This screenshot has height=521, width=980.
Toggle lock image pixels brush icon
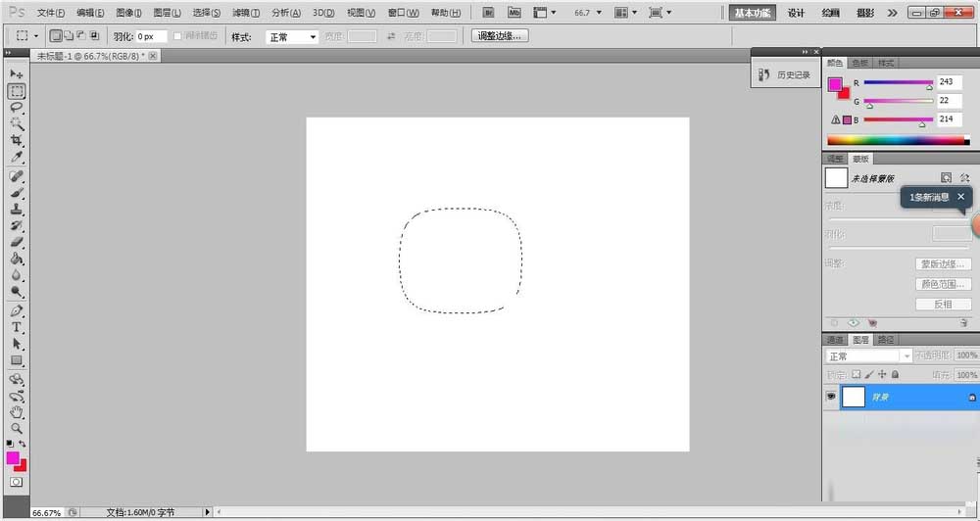(x=869, y=374)
